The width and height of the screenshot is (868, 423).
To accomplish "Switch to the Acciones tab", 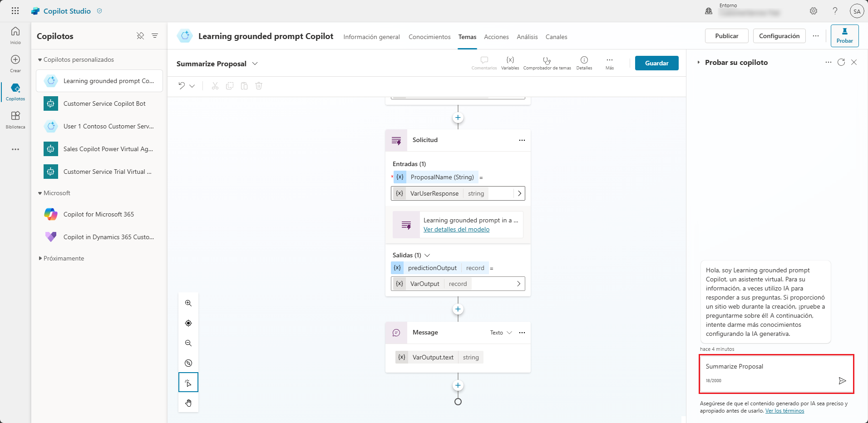I will [496, 37].
